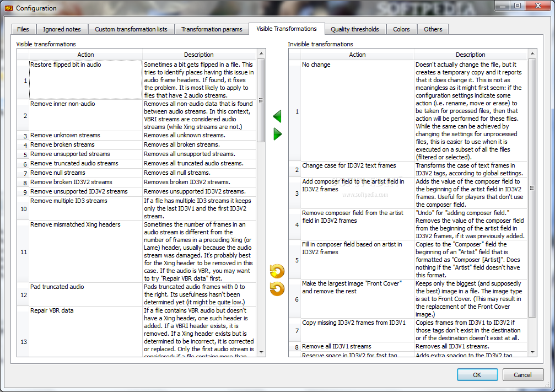Click the Description column header in the visible list
The height and width of the screenshot is (392, 555).
click(x=199, y=55)
